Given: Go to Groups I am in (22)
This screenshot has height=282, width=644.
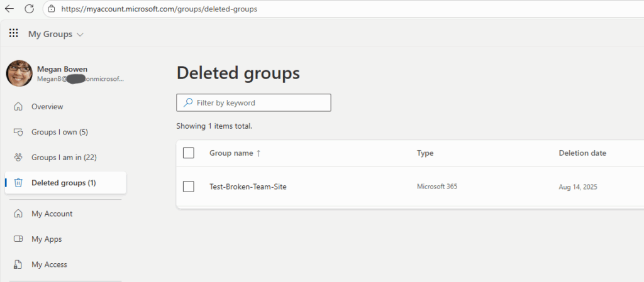Looking at the screenshot, I should point(65,157).
